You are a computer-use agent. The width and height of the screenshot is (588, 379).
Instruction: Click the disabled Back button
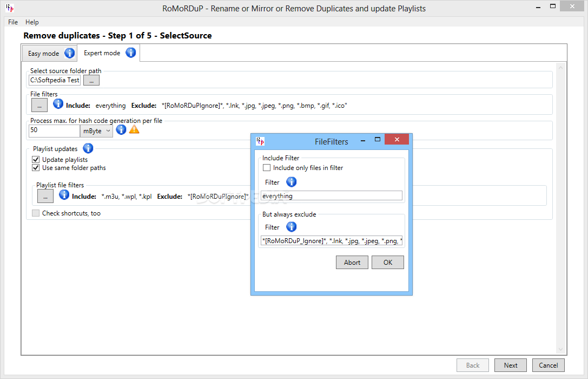(x=472, y=365)
